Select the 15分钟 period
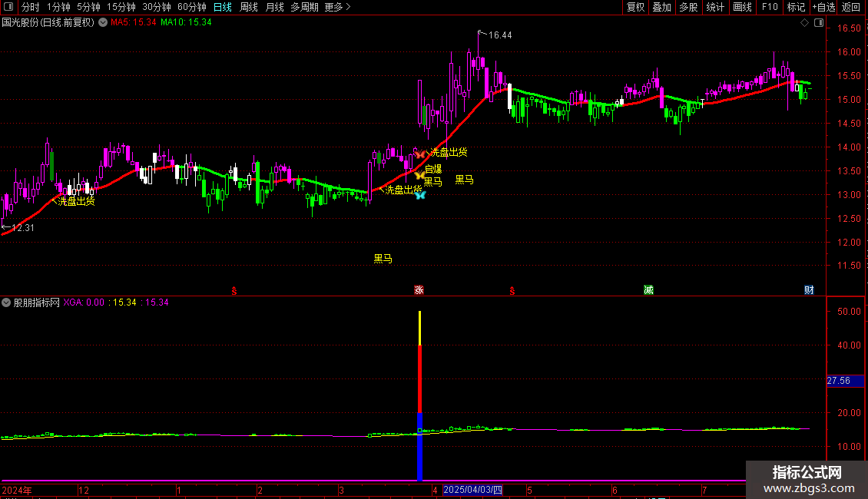This screenshot has width=868, height=499. coord(121,7)
